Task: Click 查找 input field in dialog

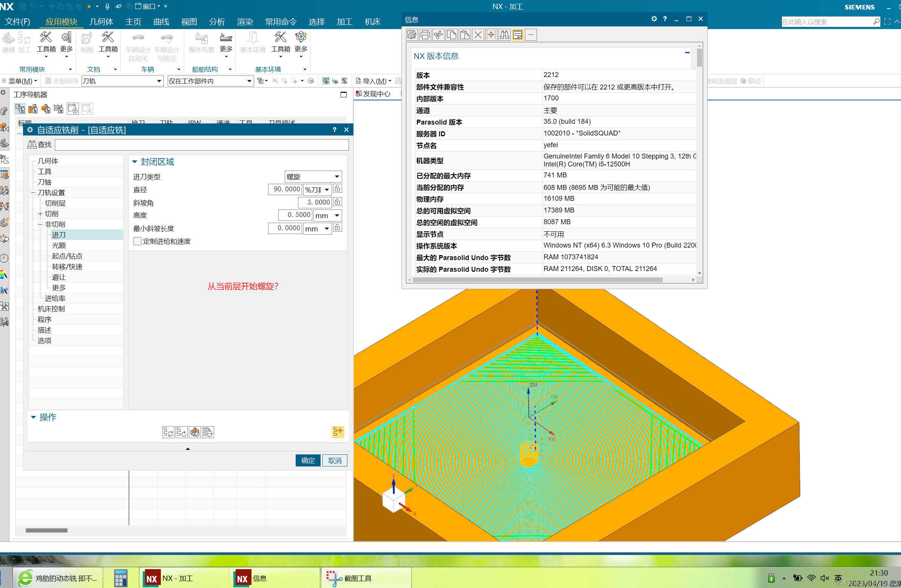Action: 202,145
